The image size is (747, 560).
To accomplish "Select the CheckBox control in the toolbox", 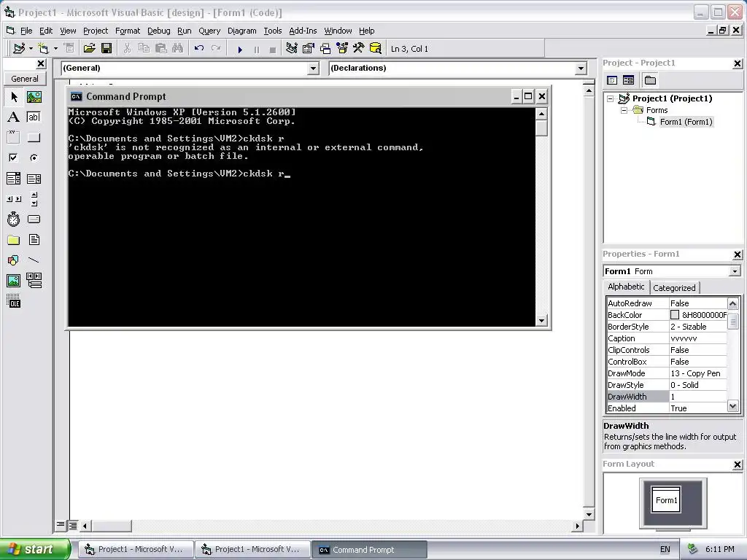I will pyautogui.click(x=14, y=158).
